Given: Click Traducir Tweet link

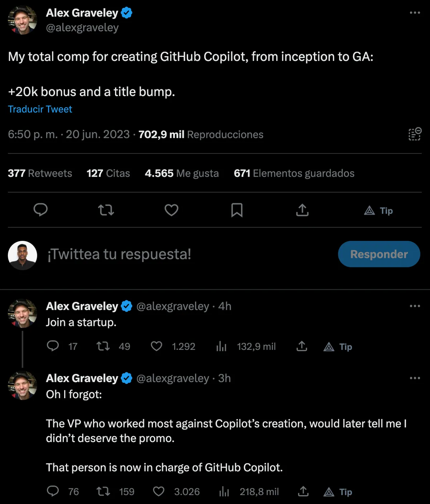Looking at the screenshot, I should (x=40, y=109).
